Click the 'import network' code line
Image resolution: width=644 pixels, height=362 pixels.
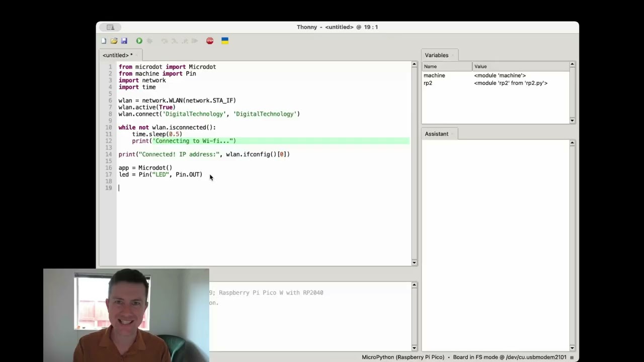[x=142, y=80]
